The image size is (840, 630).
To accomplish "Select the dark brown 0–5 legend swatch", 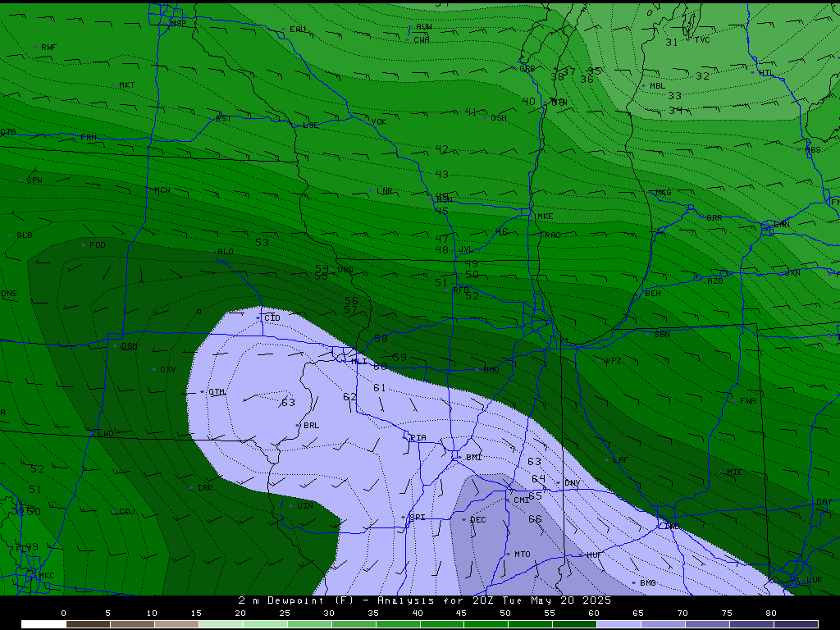I will [88, 624].
